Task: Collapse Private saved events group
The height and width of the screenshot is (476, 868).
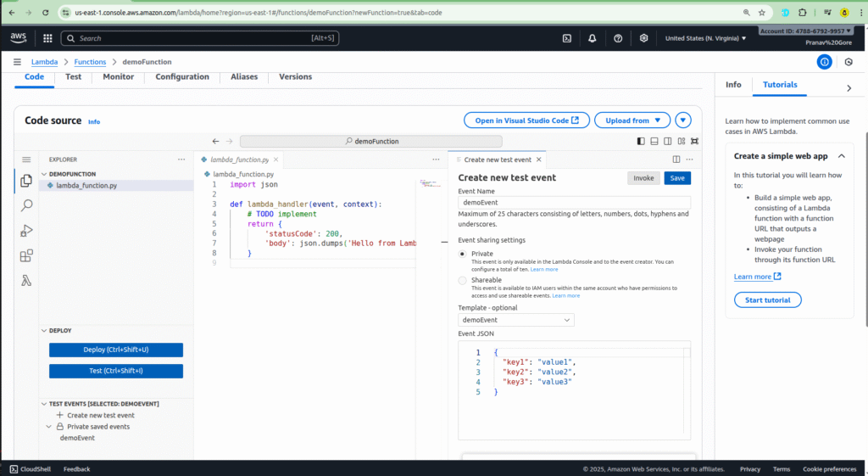Action: [48, 427]
